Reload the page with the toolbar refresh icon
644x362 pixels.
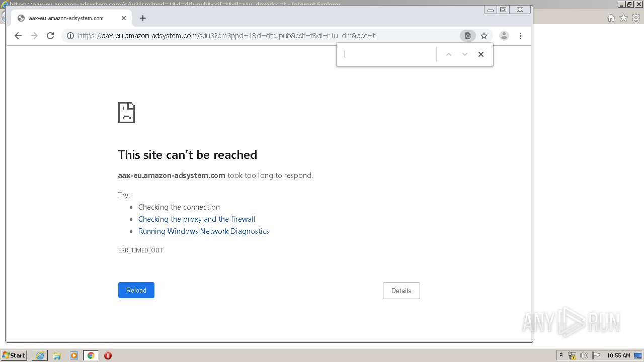(x=50, y=36)
